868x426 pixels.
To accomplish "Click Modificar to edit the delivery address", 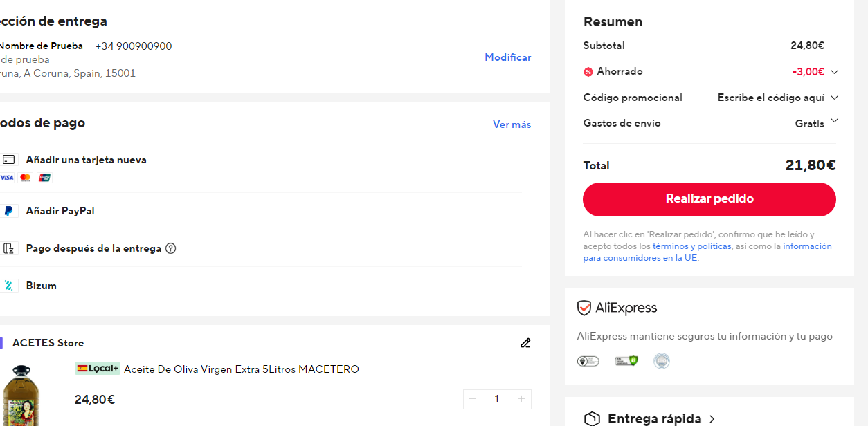I will click(507, 57).
